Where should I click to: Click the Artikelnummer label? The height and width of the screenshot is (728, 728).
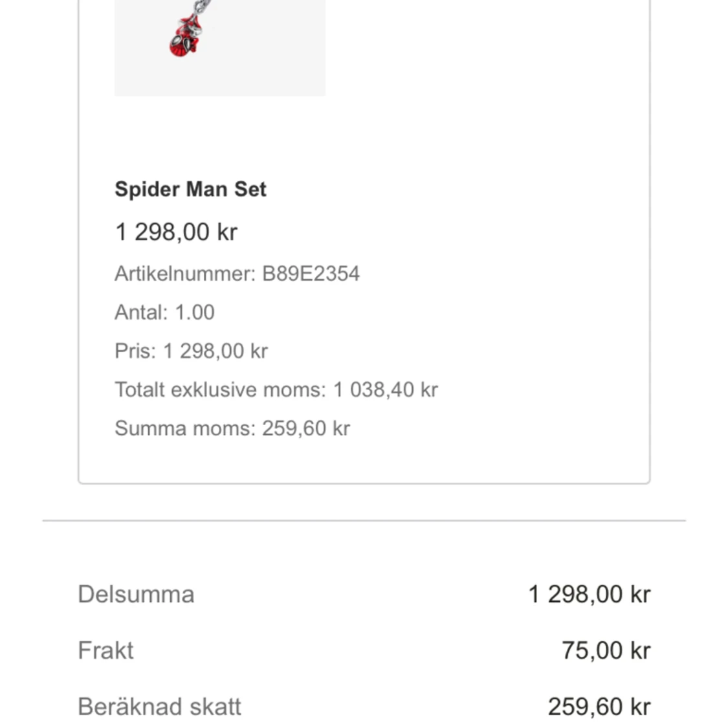pyautogui.click(x=185, y=274)
